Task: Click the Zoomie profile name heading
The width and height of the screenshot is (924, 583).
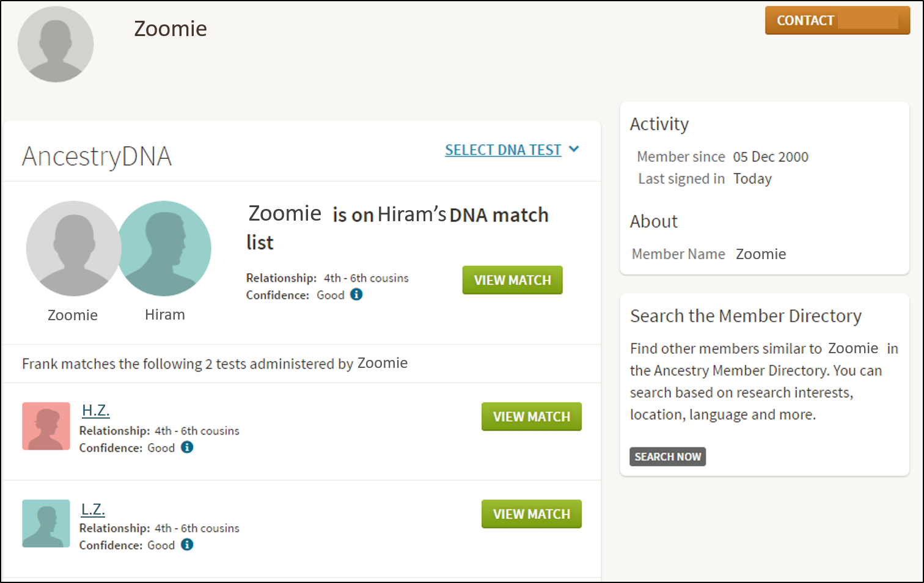Action: 170,29
